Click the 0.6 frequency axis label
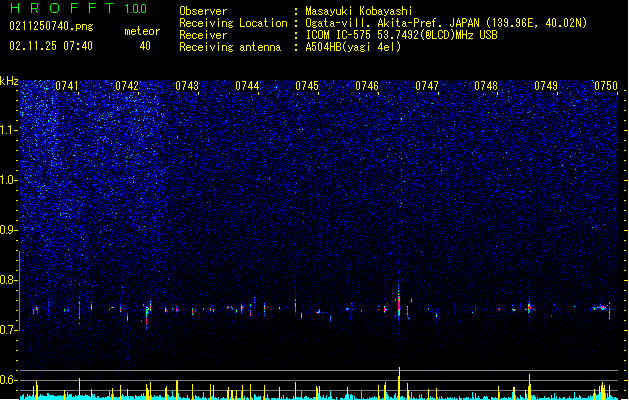629x400 pixels. coord(9,380)
